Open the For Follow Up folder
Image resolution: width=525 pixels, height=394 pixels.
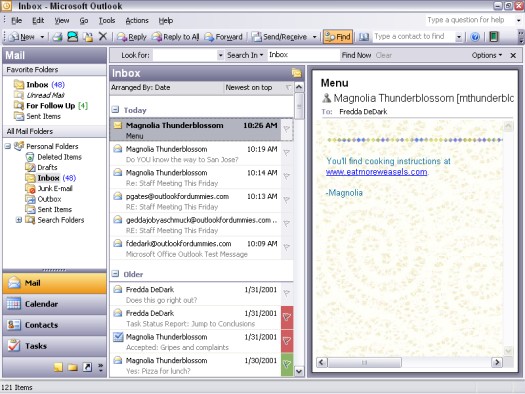click(51, 106)
